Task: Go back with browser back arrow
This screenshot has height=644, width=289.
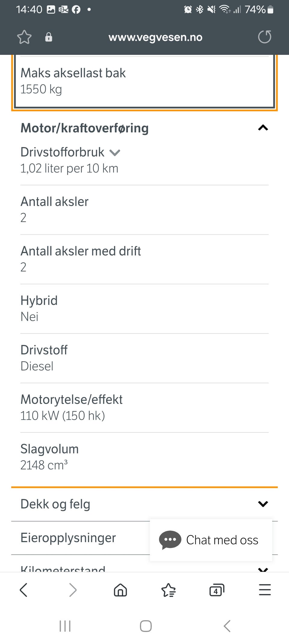Action: pos(23,590)
